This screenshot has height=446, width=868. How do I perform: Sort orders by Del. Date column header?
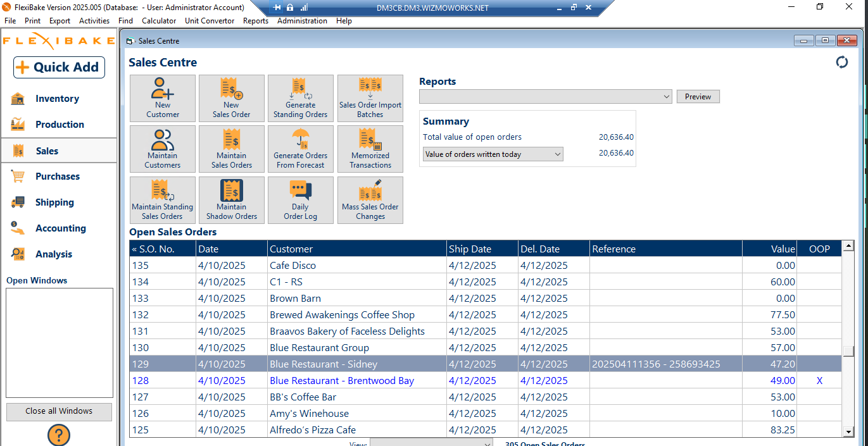tap(554, 249)
